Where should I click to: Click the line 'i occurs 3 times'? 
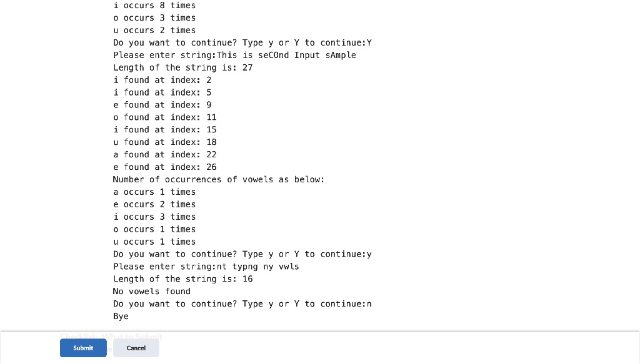click(154, 217)
